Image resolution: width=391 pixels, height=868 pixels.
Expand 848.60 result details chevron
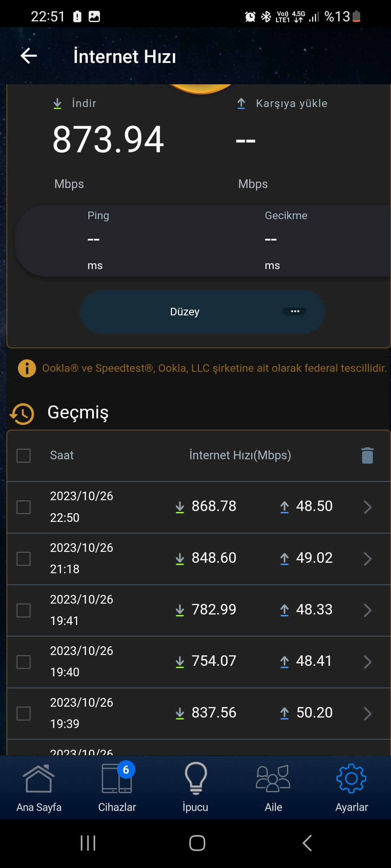367,559
